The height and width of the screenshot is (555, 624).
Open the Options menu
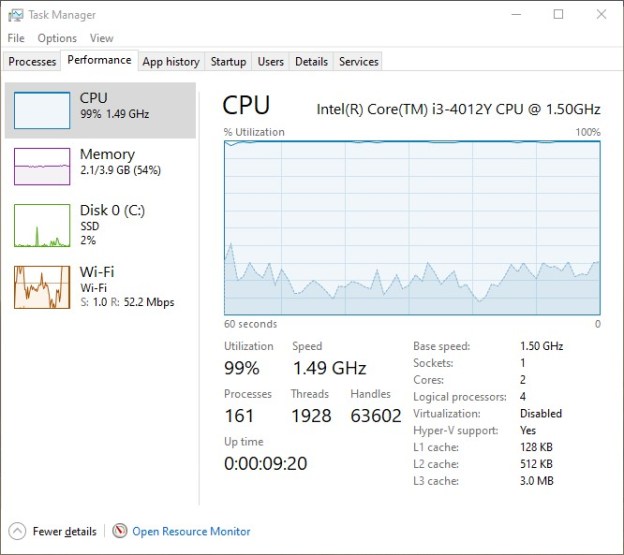57,38
